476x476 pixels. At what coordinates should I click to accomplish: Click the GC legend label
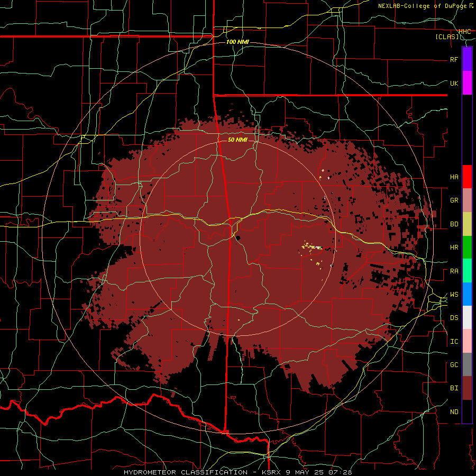[454, 365]
